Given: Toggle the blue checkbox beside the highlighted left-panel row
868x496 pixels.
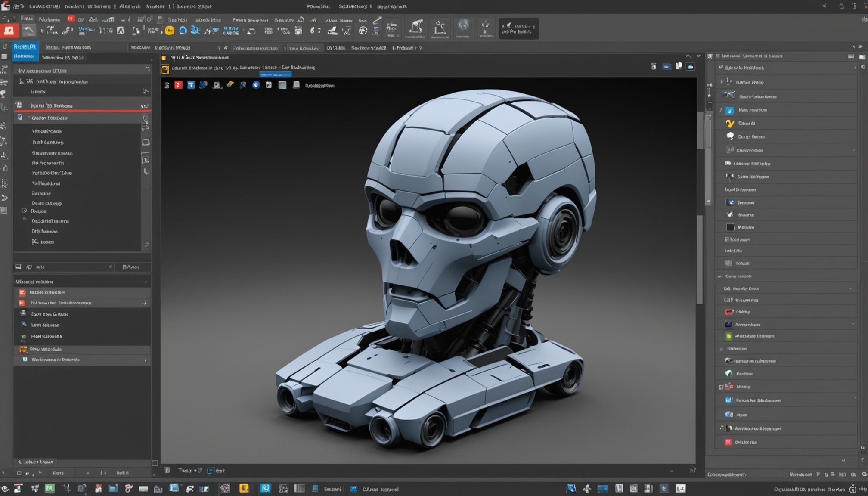Looking at the screenshot, I should point(20,118).
